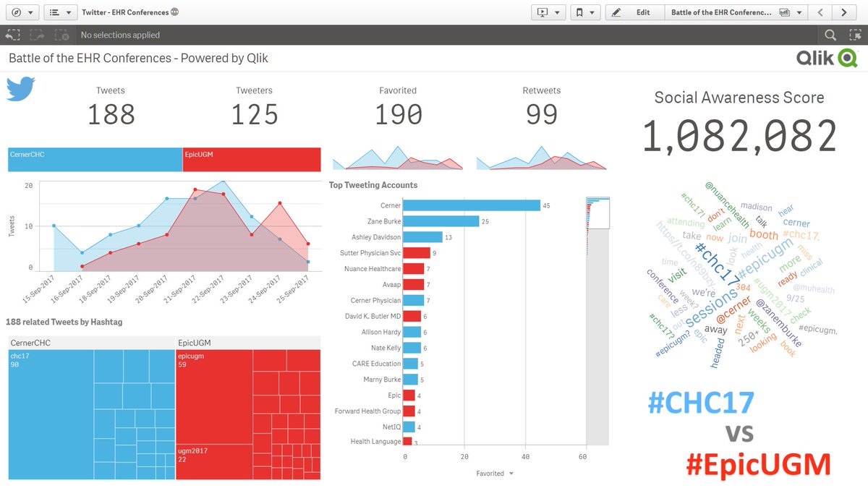Click the Allison Hardy account label

click(x=381, y=333)
